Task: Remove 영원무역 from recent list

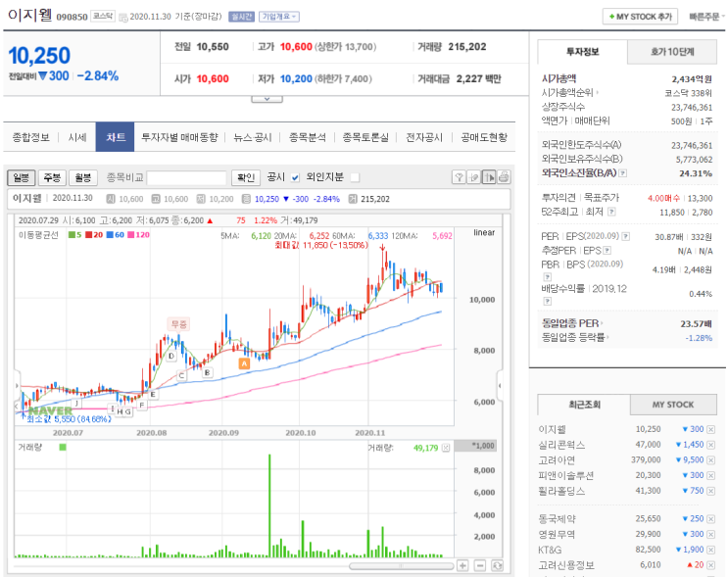Action: coord(710,534)
